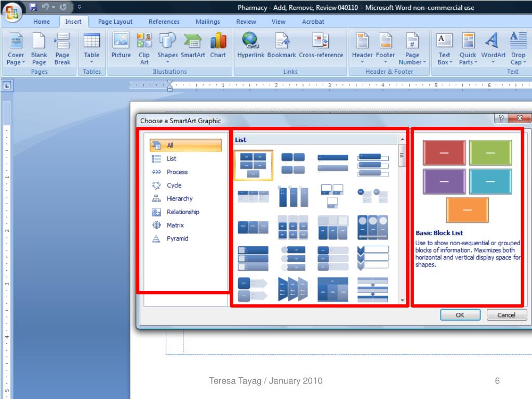
Task: Open SmartArt dialog help button
Action: pyautogui.click(x=501, y=118)
